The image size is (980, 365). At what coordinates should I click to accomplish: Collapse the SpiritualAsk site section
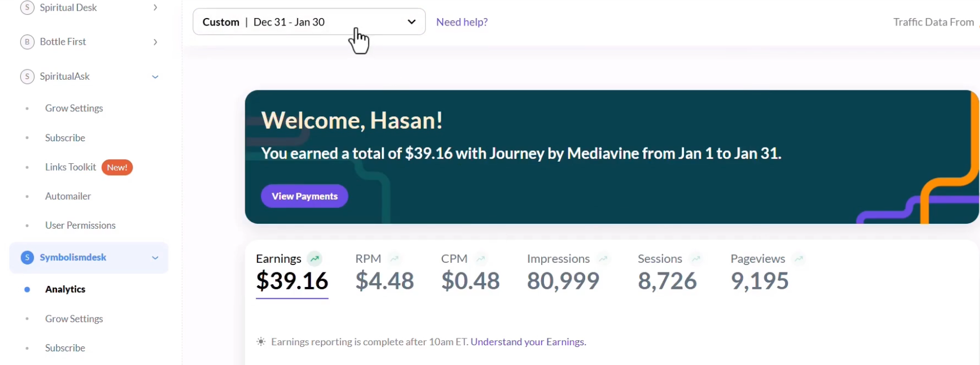[155, 77]
